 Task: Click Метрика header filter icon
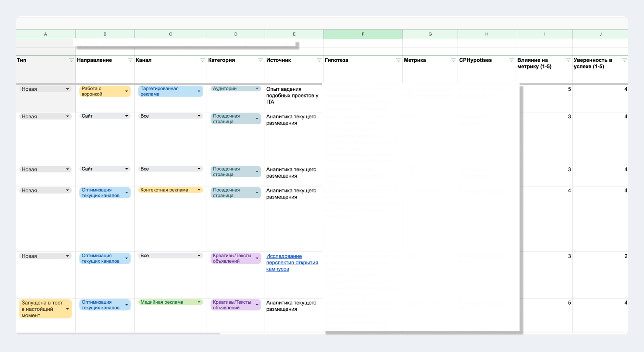[x=453, y=60]
